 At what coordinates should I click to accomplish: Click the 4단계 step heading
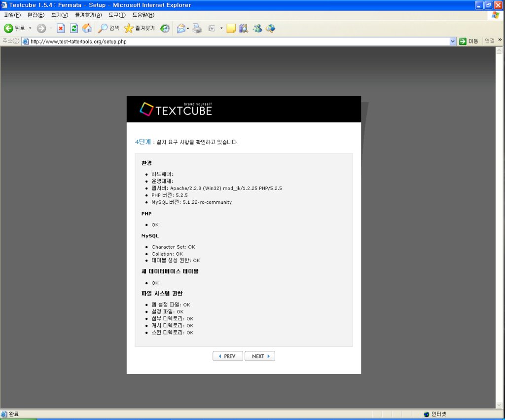(143, 142)
